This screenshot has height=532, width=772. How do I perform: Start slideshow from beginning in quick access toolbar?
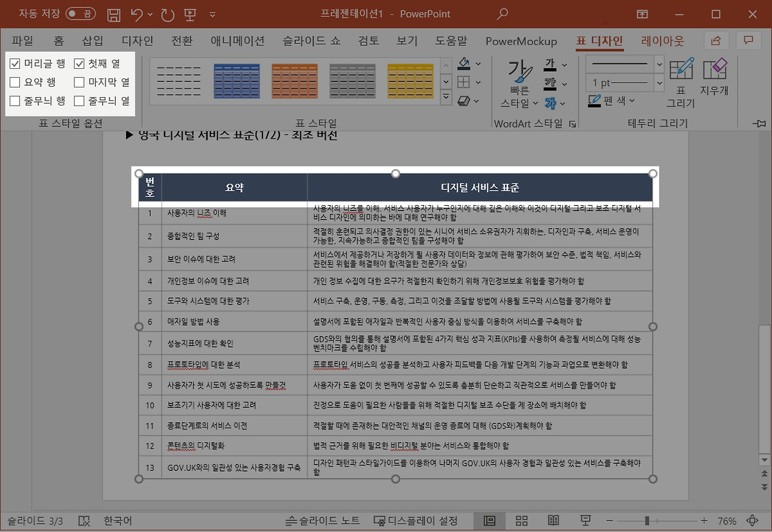click(189, 14)
